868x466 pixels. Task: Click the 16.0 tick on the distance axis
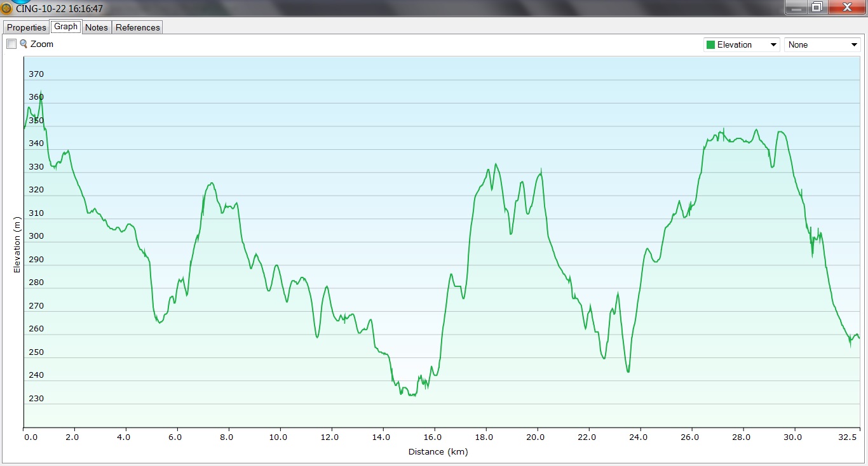click(x=433, y=437)
